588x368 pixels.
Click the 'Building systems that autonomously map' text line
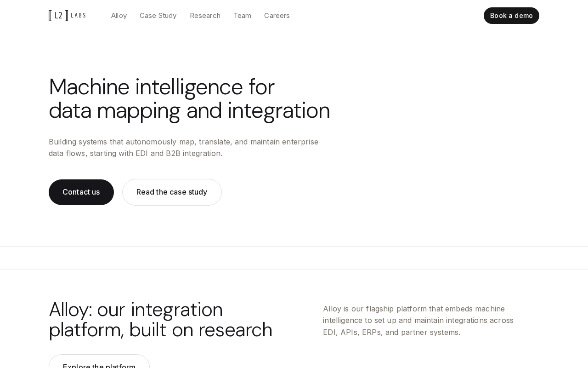coord(183,142)
